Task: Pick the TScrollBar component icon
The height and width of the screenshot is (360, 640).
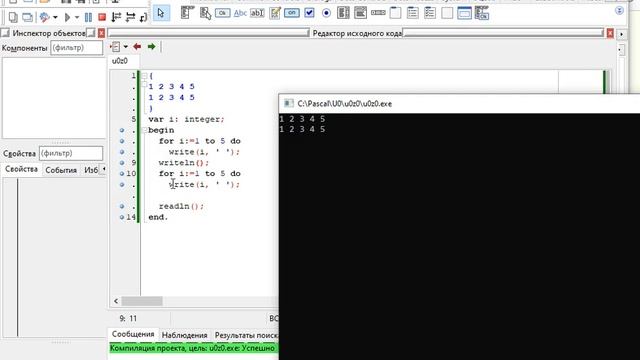Action: [378, 13]
